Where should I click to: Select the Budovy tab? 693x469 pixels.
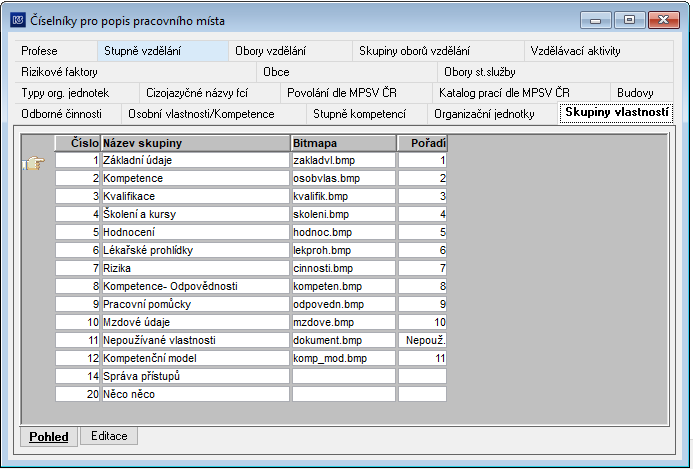coord(642,93)
